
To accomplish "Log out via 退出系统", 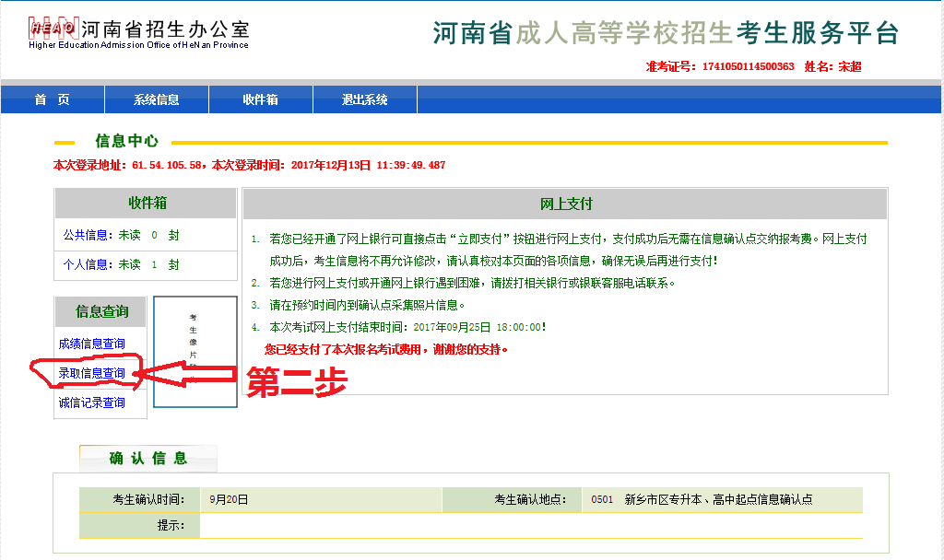I will [365, 99].
